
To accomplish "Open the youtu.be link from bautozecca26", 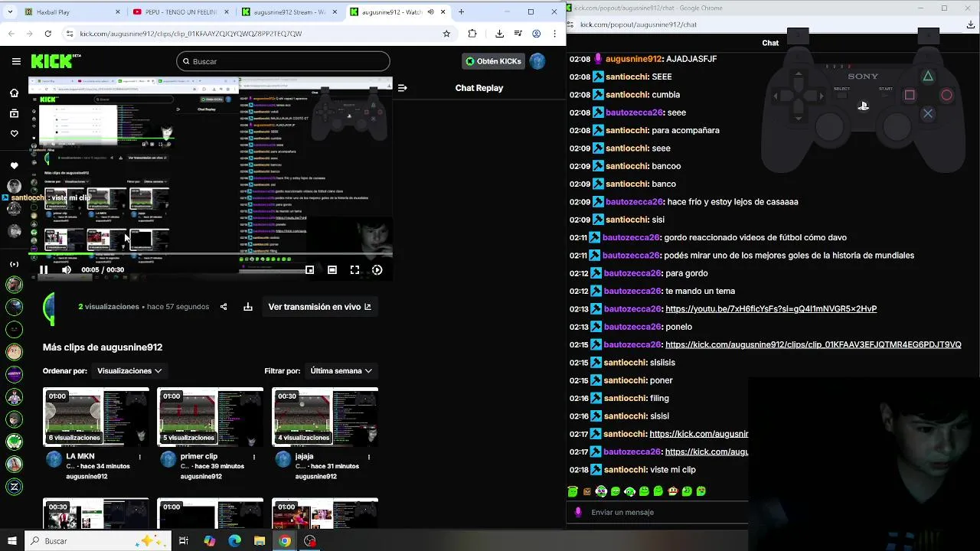I will tap(771, 309).
